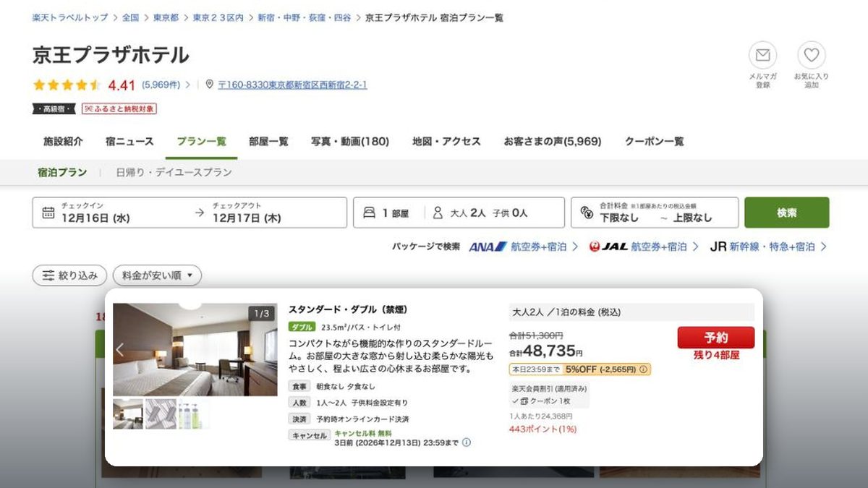Switch to 宿ニュース tab
The width and height of the screenshot is (868, 488).
(129, 142)
